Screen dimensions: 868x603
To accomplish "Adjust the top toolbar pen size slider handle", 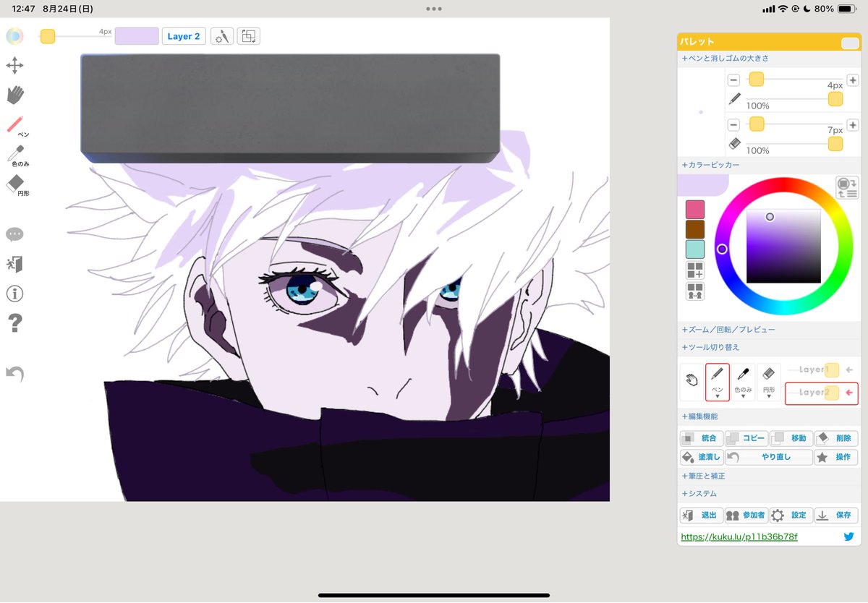I will pyautogui.click(x=48, y=36).
